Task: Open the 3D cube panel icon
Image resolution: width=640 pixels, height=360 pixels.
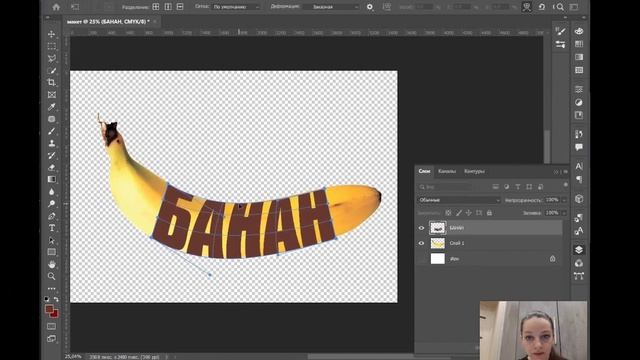Action: click(579, 199)
